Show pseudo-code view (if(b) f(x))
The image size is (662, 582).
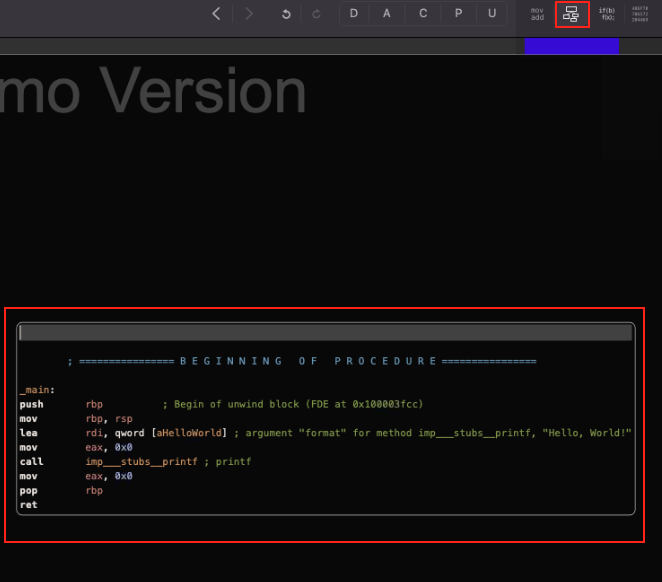coord(606,14)
